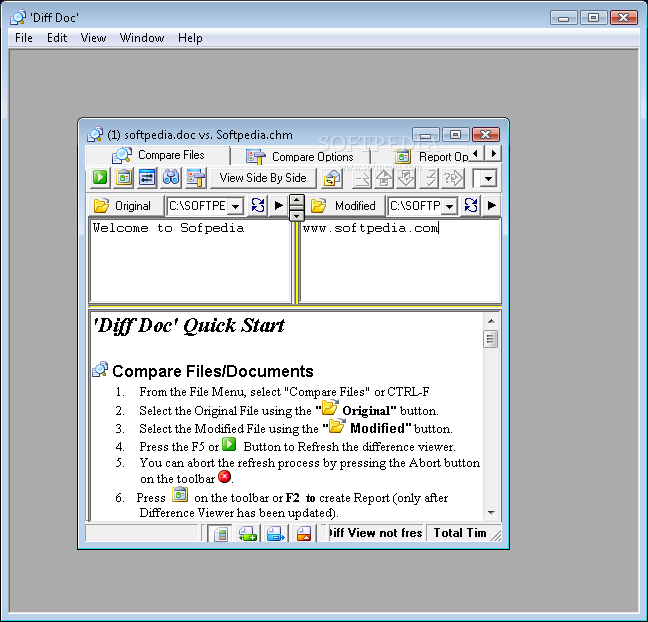Screen dimensions: 648x622
Task: Click the last difference grayed icon
Action: coord(430,179)
